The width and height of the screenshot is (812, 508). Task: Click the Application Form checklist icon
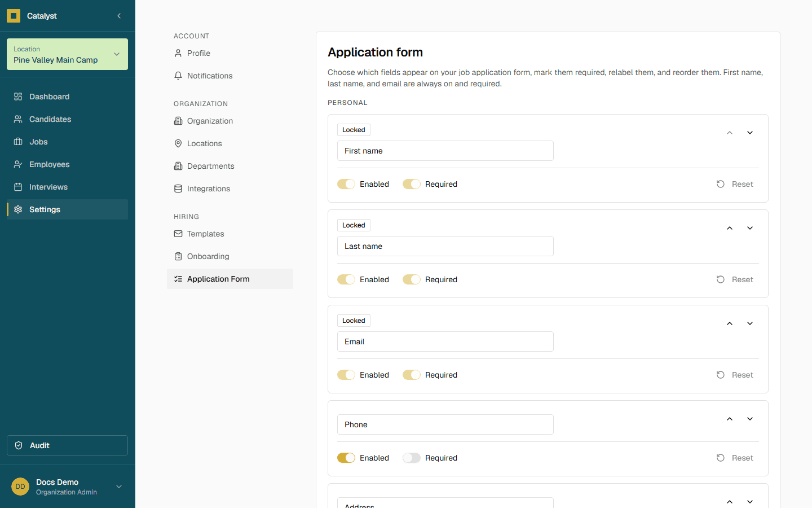[178, 279]
